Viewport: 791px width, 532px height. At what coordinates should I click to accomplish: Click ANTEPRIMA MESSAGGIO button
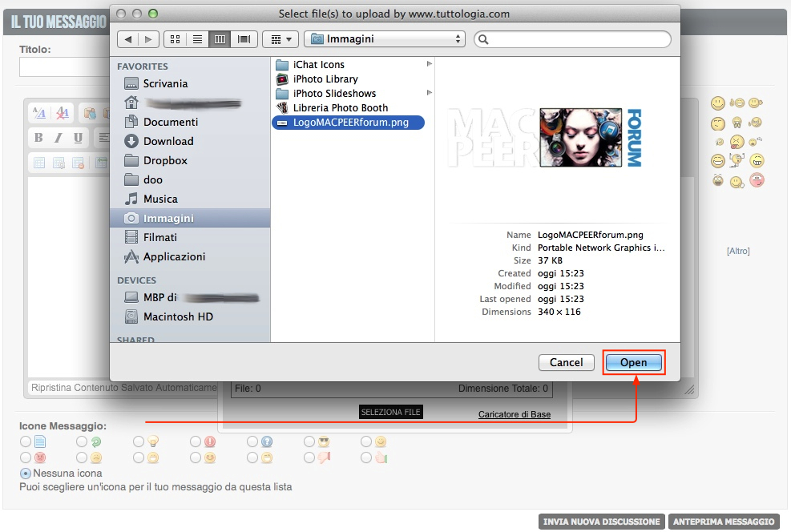[724, 522]
